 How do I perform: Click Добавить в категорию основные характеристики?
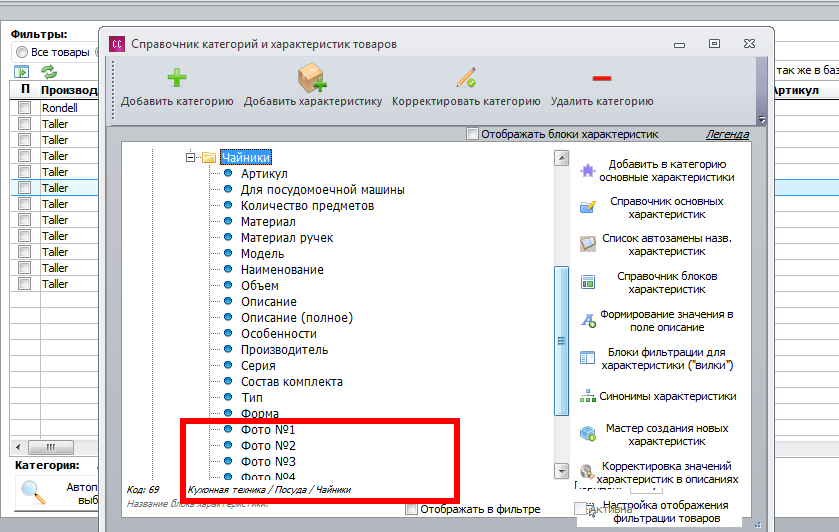pyautogui.click(x=667, y=171)
